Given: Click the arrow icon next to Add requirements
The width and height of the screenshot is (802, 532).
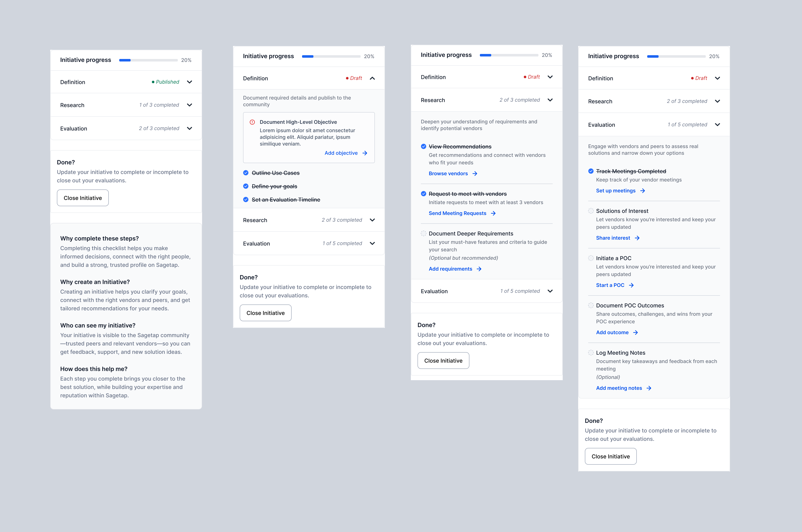Looking at the screenshot, I should click(479, 269).
